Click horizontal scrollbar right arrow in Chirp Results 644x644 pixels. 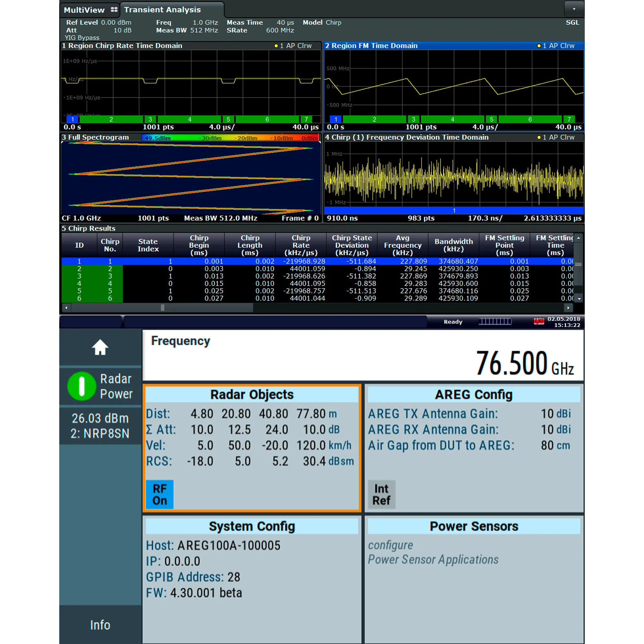coord(568,308)
